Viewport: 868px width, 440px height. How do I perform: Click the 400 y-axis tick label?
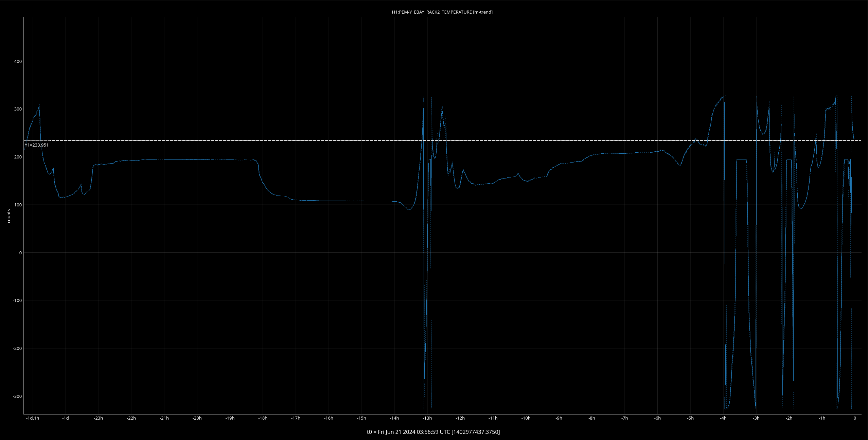click(18, 61)
